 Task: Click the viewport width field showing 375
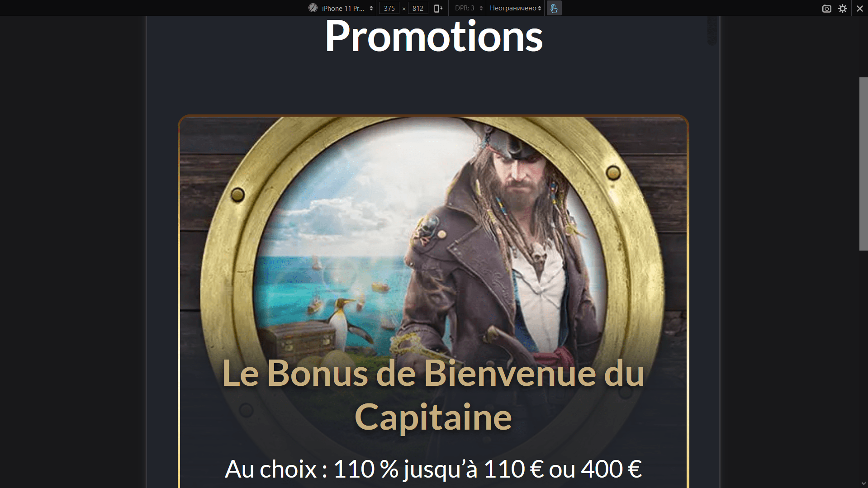point(389,8)
